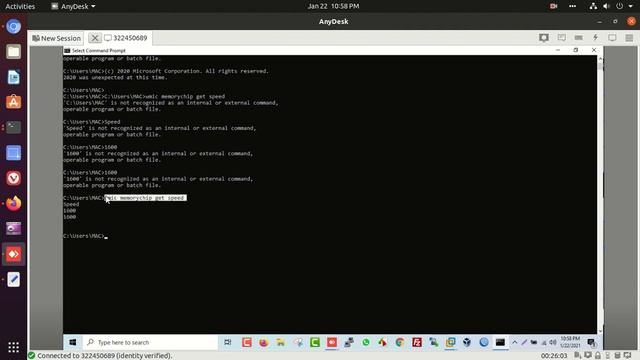Open the remote Windows Start menu
The image size is (640, 360).
click(x=73, y=342)
